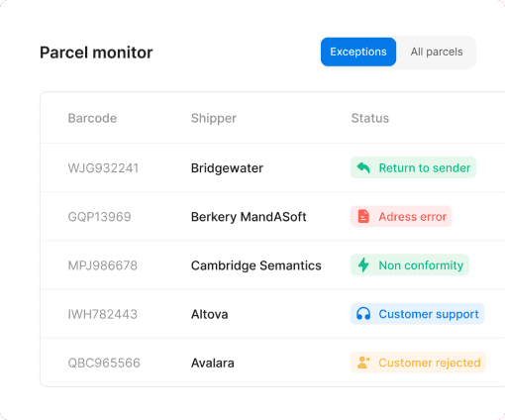This screenshot has width=505, height=420.
Task: Open barcode QBC965566 parcel row
Action: click(x=272, y=363)
